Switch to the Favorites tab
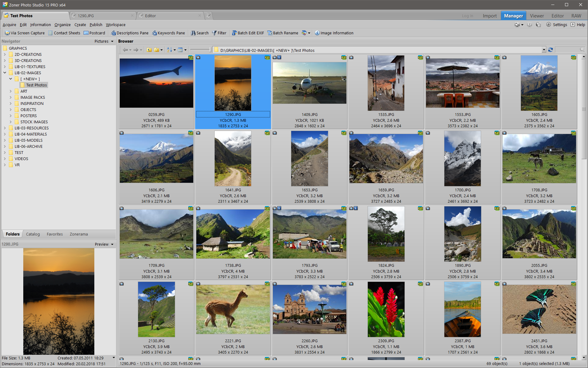Viewport: 588px width, 368px height. pyautogui.click(x=54, y=235)
